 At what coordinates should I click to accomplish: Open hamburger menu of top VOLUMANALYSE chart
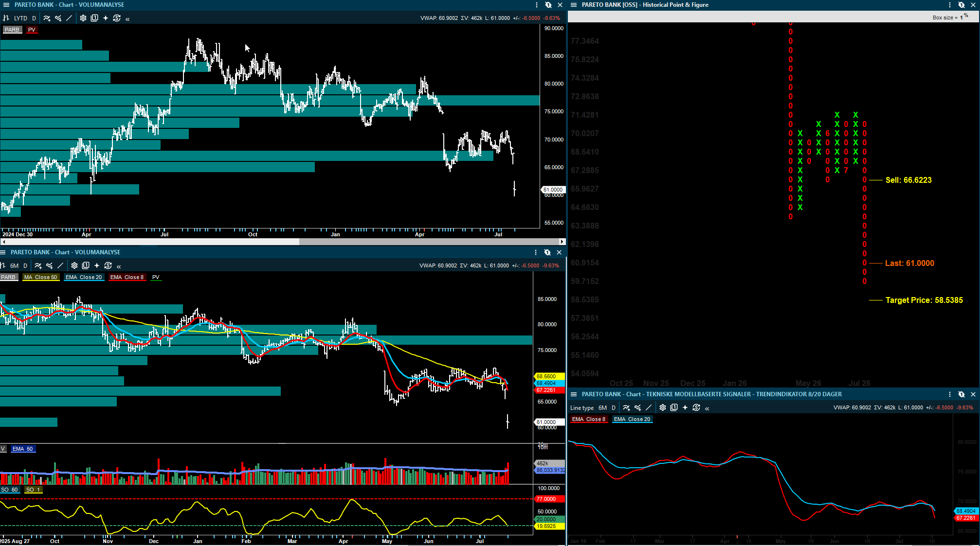click(6, 5)
